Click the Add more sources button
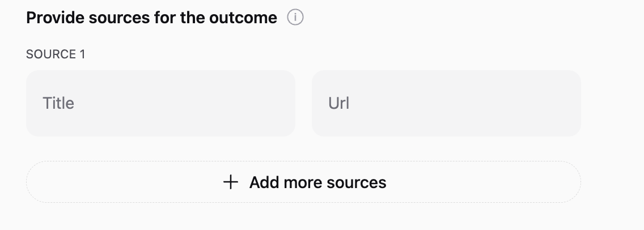 tap(303, 182)
